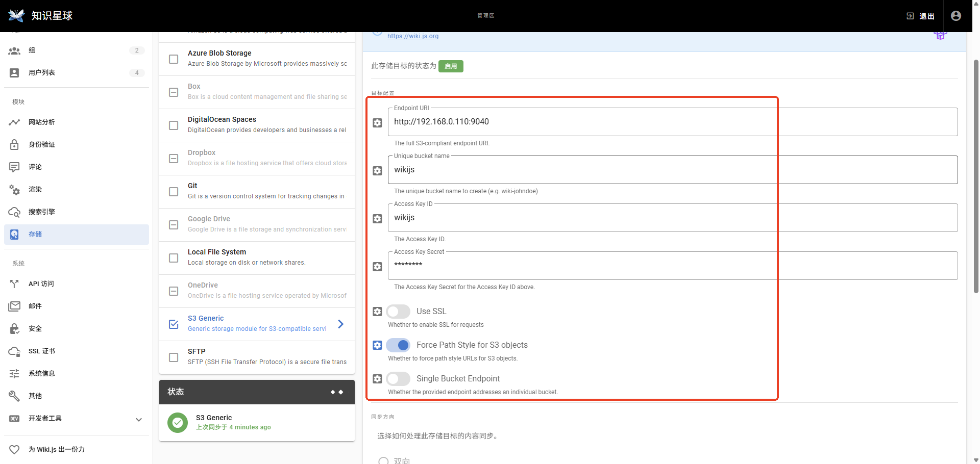Screen dimensions: 980x464
Task: Open the 网站分析 menu item
Action: point(77,122)
